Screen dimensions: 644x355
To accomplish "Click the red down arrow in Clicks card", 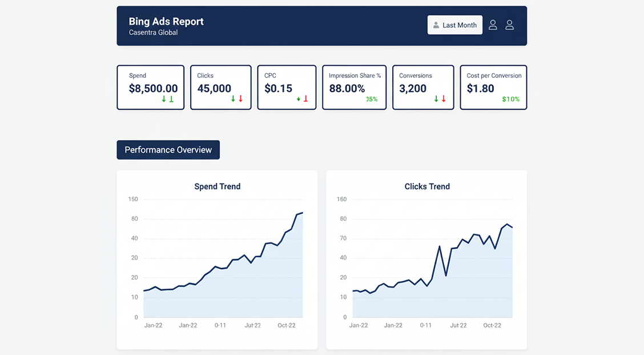I will tap(241, 99).
